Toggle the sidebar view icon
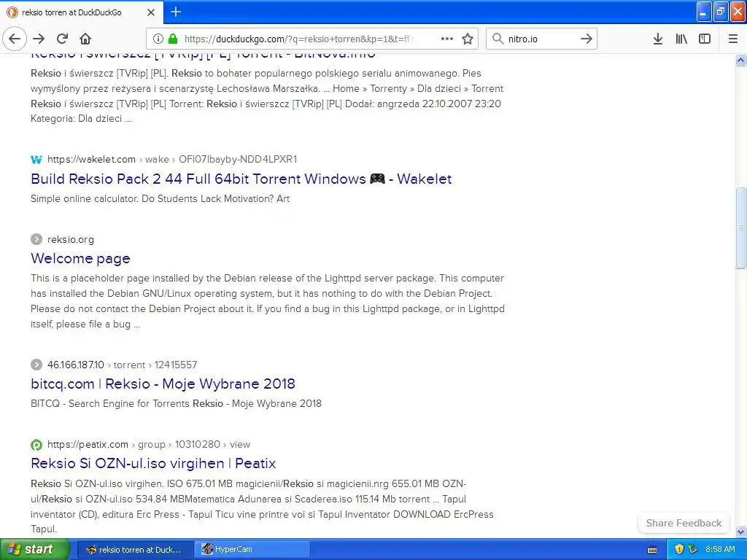 pyautogui.click(x=705, y=39)
